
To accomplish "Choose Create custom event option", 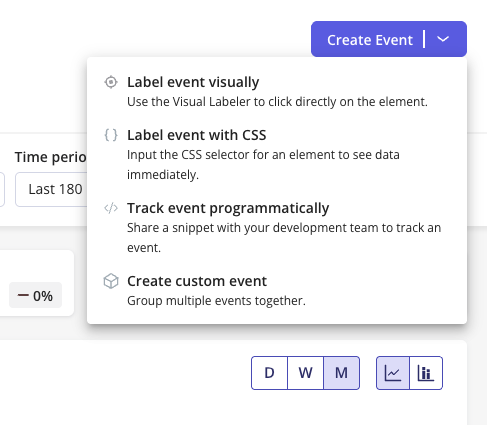I will pos(277,290).
